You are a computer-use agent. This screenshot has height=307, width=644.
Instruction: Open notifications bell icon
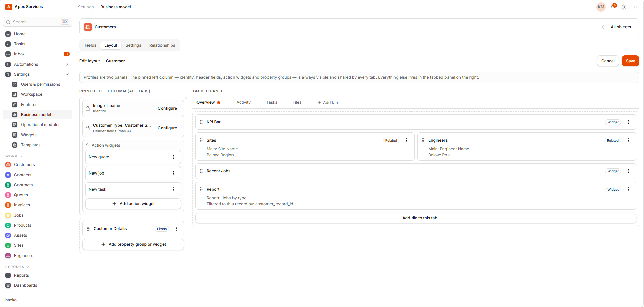[x=613, y=7]
